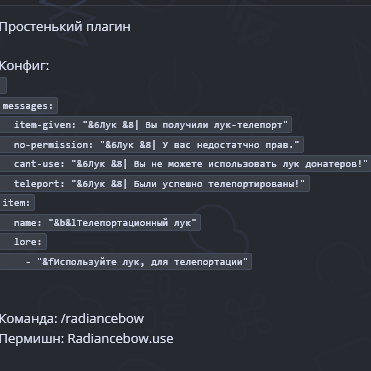
Task: Click the 'messages:' code line
Action: (29, 106)
